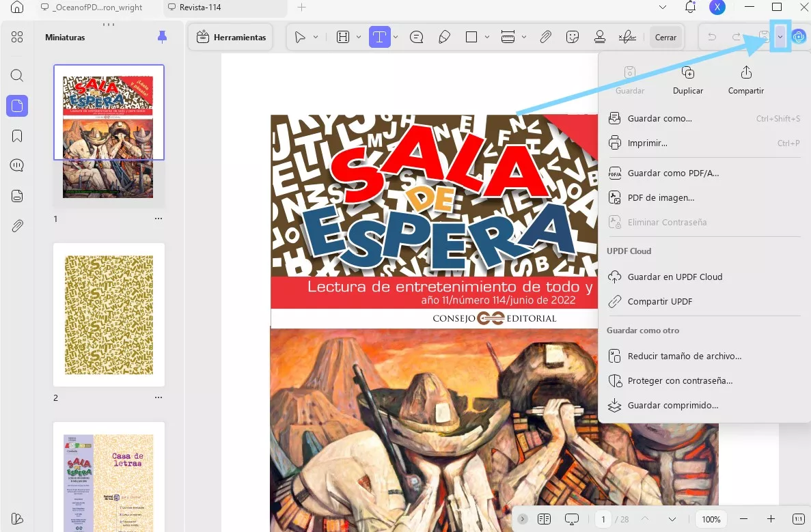This screenshot has height=532, width=811.
Task: Expand the highlight tool dropdown arrow
Action: [359, 38]
